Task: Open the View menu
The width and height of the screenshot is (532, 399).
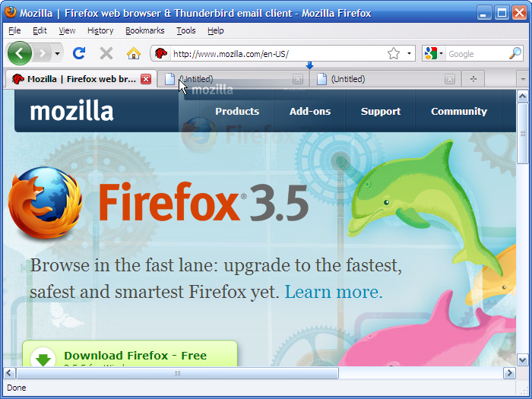Action: pos(67,30)
